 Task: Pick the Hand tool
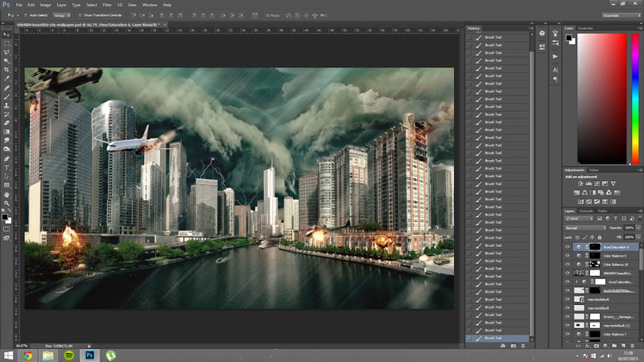click(6, 195)
